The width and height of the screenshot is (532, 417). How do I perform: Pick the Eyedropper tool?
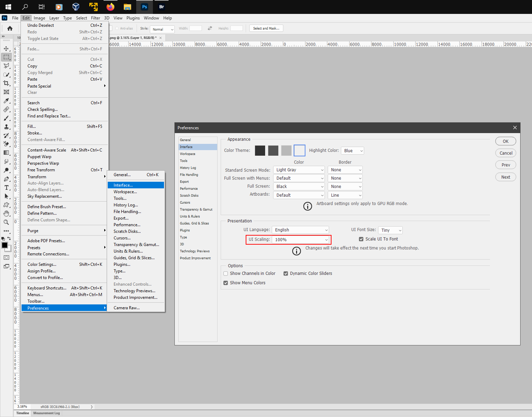pos(6,101)
